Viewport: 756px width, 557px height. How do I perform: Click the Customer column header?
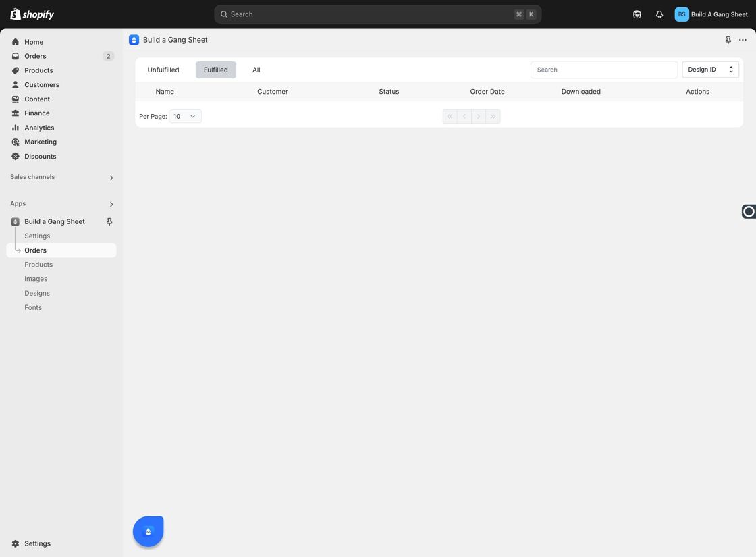click(x=273, y=92)
